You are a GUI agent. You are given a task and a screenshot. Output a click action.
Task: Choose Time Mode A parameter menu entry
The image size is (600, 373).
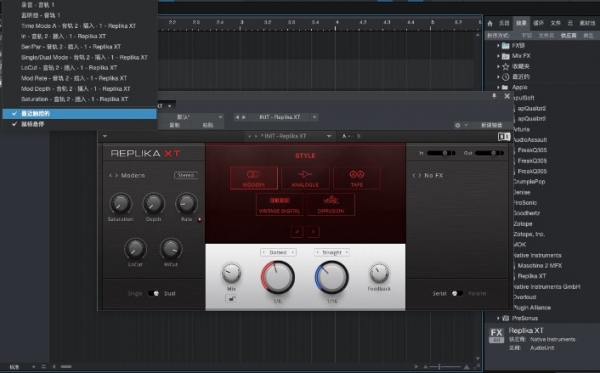click(x=80, y=26)
